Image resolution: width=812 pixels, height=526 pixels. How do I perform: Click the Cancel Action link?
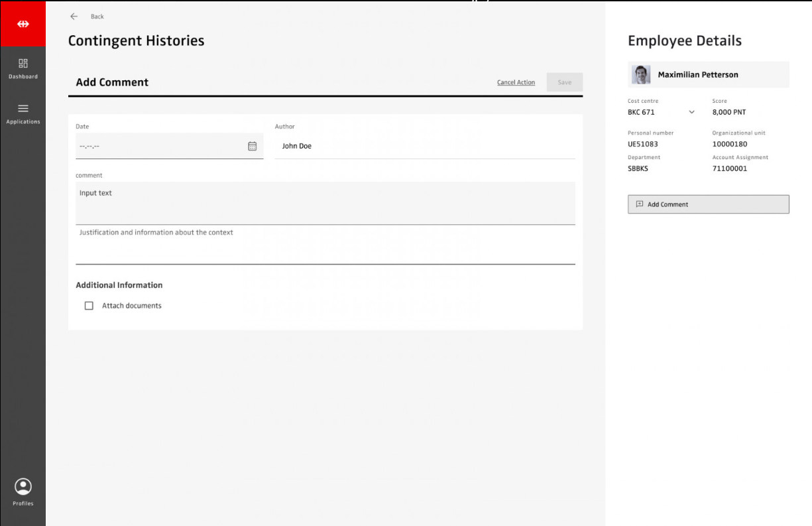coord(516,83)
